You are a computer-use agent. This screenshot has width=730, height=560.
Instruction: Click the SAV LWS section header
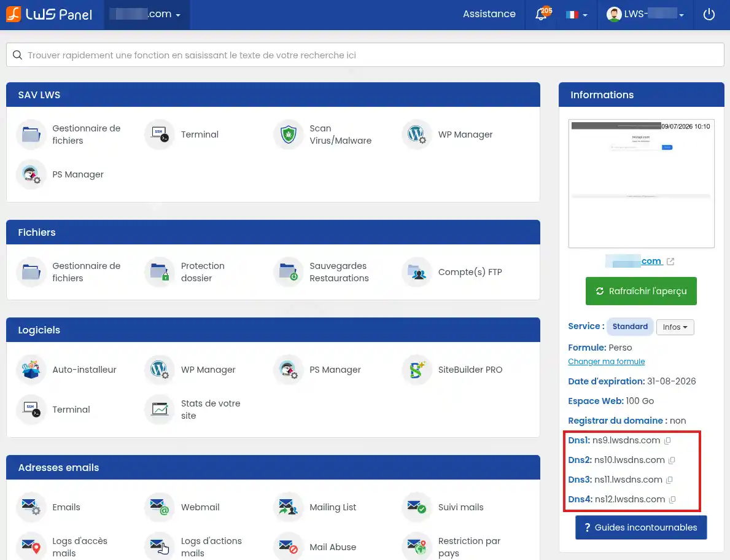[x=273, y=95]
